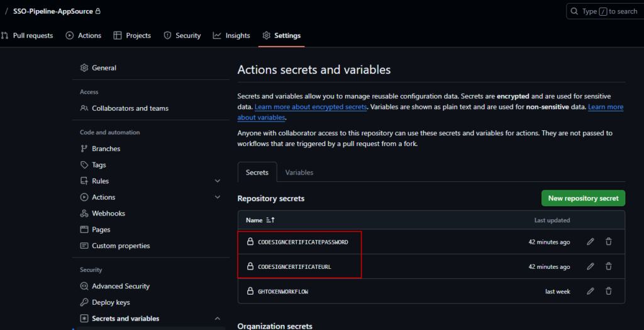Click the Secrets and variables asterisk icon
This screenshot has width=644, height=330.
pos(84,319)
